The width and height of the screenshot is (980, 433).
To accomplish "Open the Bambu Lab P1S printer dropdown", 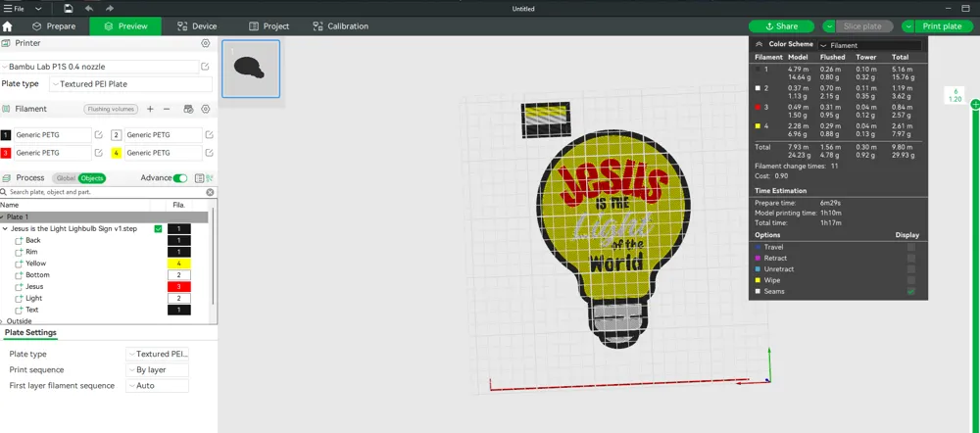I will coord(100,67).
